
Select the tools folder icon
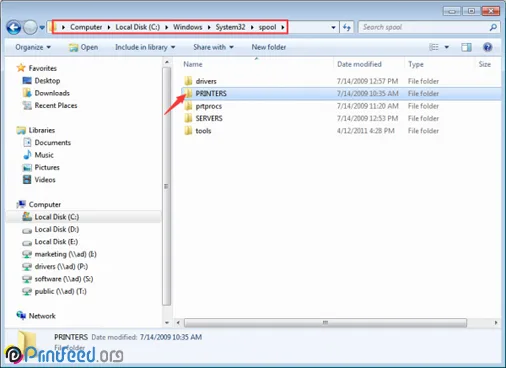click(188, 131)
